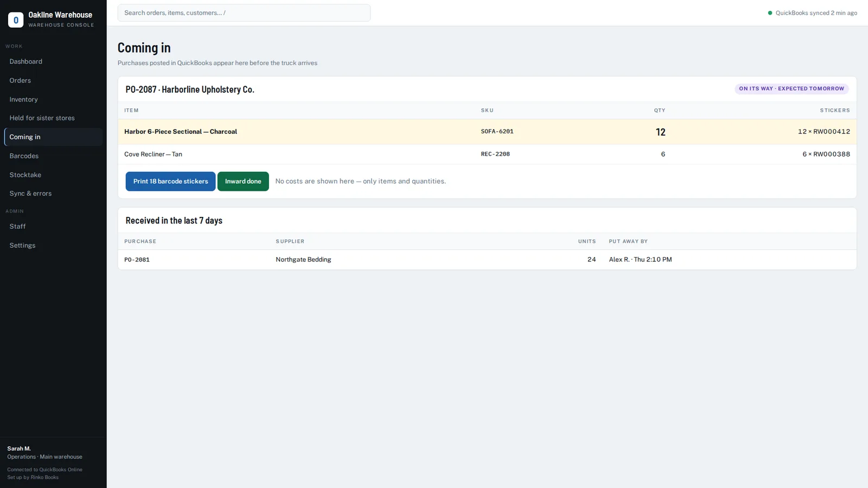Open Sync & errors page
868x488 pixels.
coord(53,194)
